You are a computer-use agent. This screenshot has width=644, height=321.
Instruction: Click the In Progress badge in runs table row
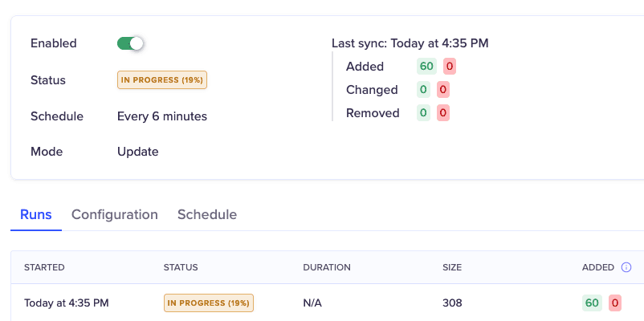tap(209, 303)
